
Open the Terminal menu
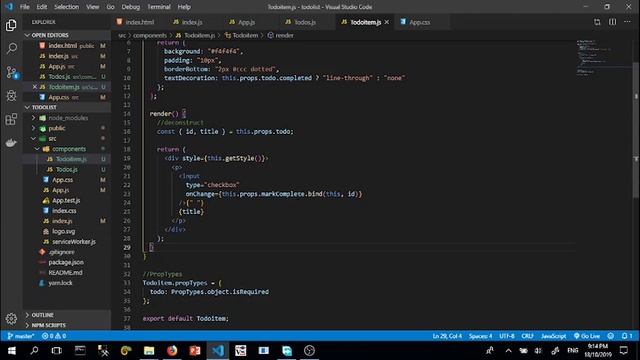coord(159,7)
